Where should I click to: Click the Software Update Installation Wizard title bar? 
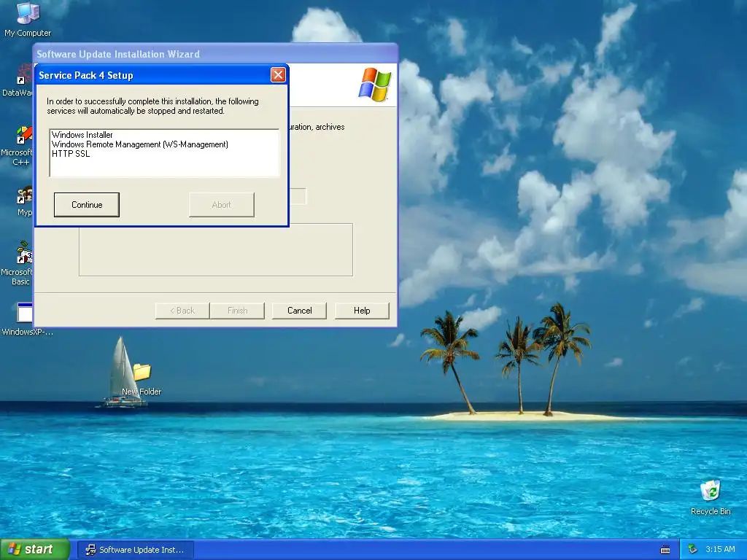point(215,54)
